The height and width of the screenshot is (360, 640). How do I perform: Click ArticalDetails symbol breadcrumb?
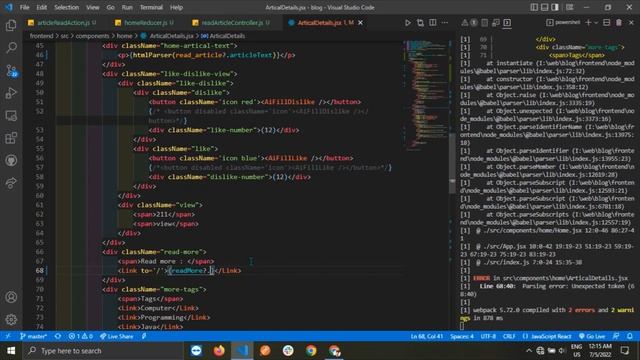(x=227, y=36)
